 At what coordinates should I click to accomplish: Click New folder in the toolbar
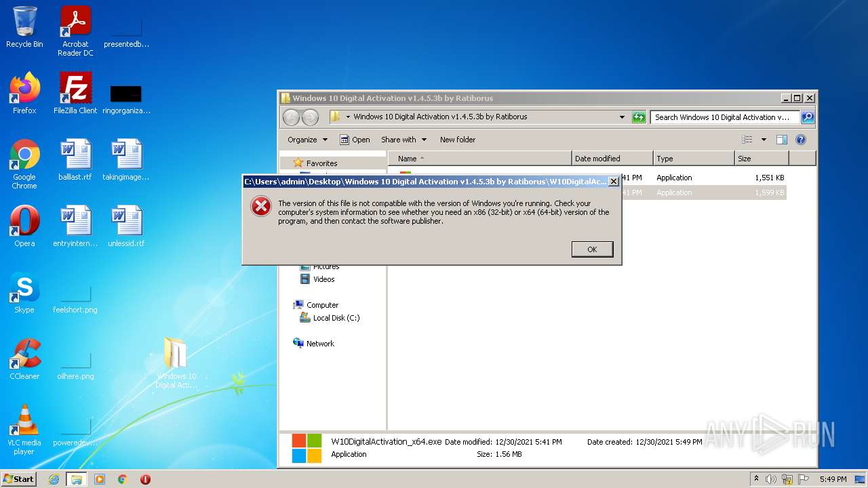pyautogui.click(x=458, y=140)
